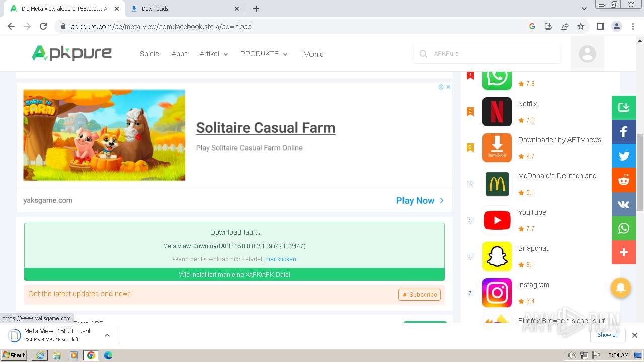Share via WhatsApp side button
The width and height of the screenshot is (644, 362).
(624, 228)
